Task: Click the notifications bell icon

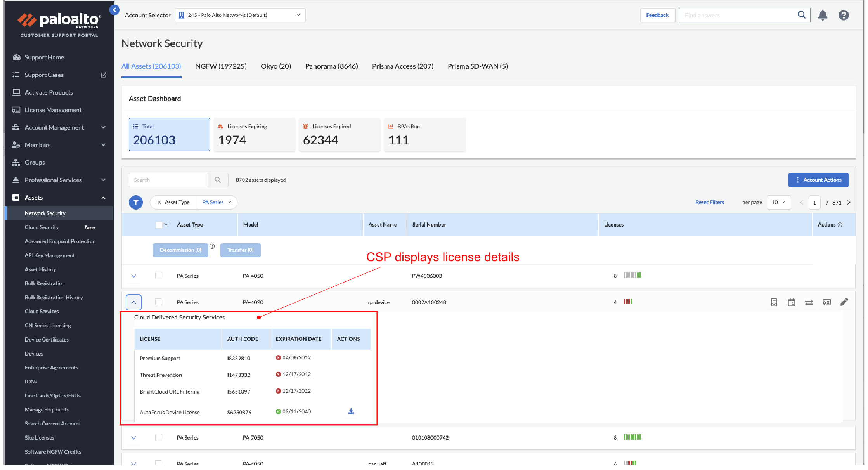Action: click(x=822, y=15)
